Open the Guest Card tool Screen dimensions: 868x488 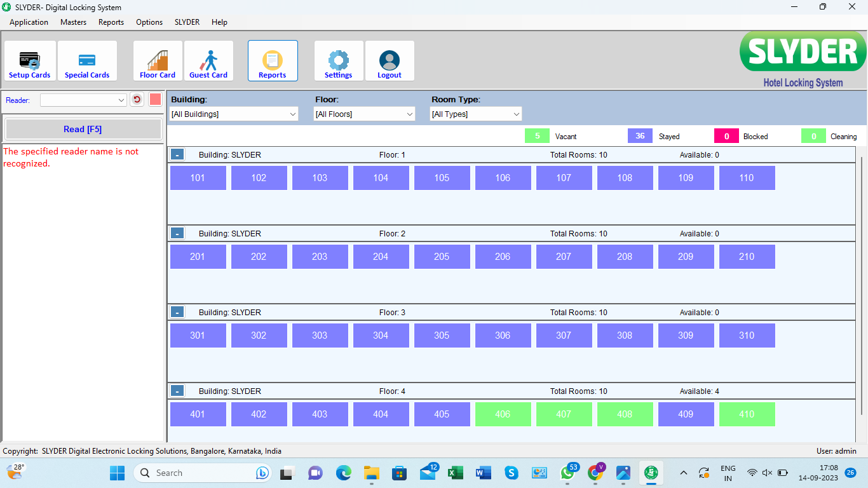point(208,61)
